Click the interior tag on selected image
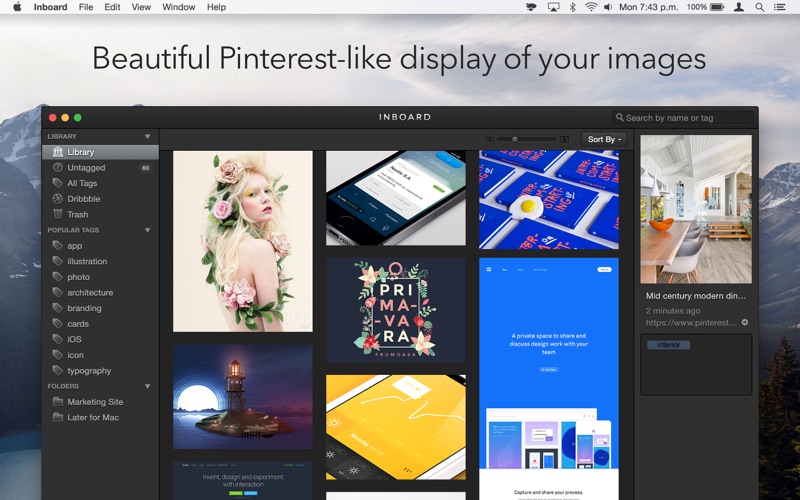Image resolution: width=800 pixels, height=500 pixels. coord(669,345)
